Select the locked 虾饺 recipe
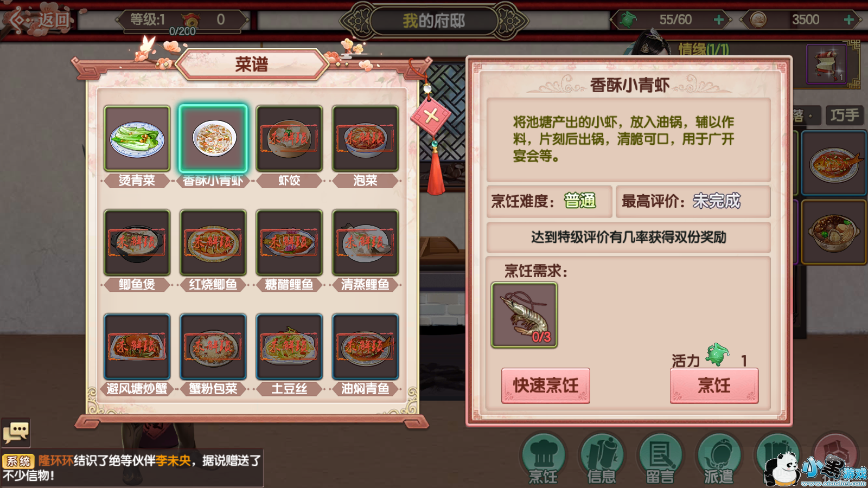Image resolution: width=868 pixels, height=488 pixels. pos(289,139)
